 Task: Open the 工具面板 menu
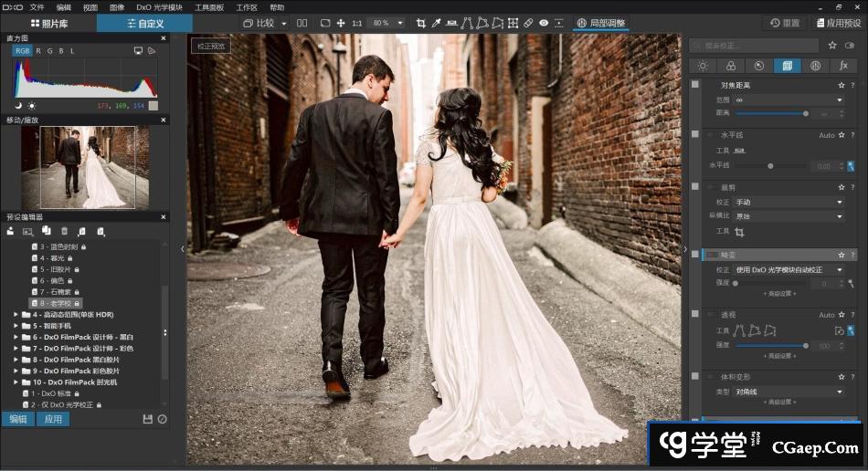pos(207,6)
